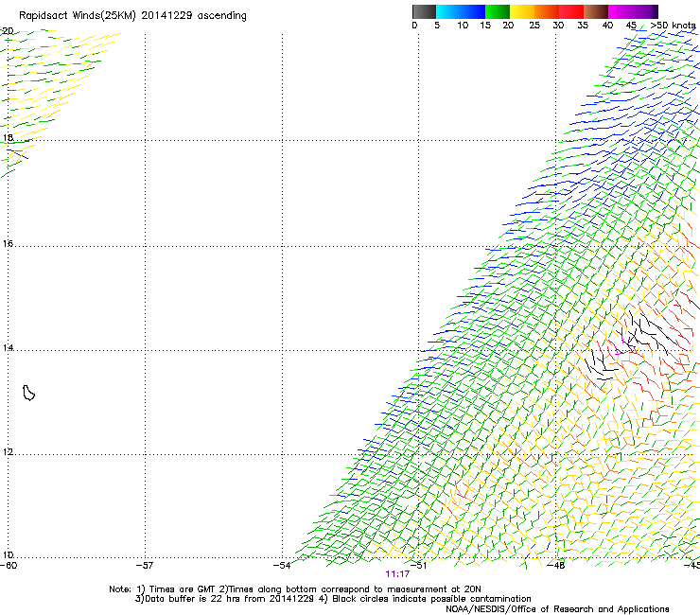Screen dimensions: 700x615
Task: Click the '>50 knots' legend label
Action: point(673,26)
